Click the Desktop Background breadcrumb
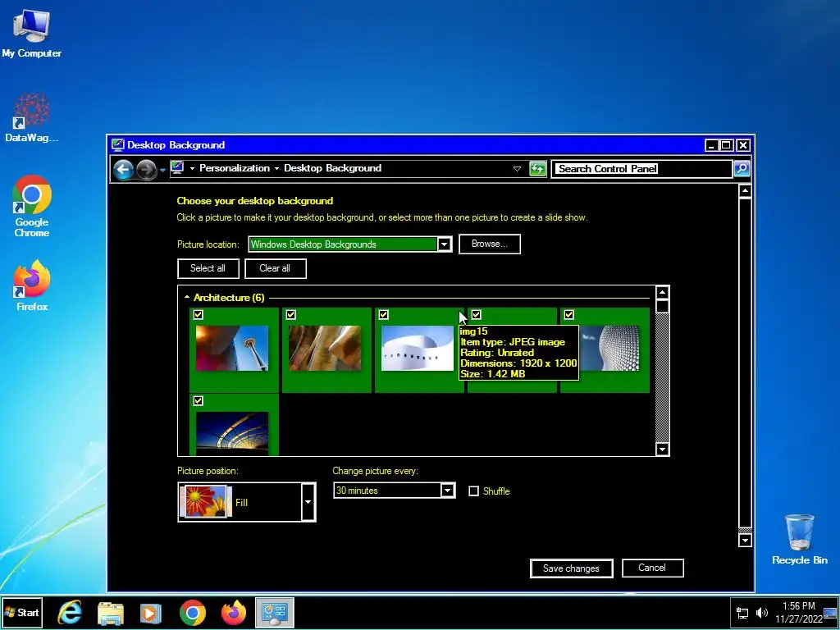Viewport: 840px width, 630px height. (333, 168)
